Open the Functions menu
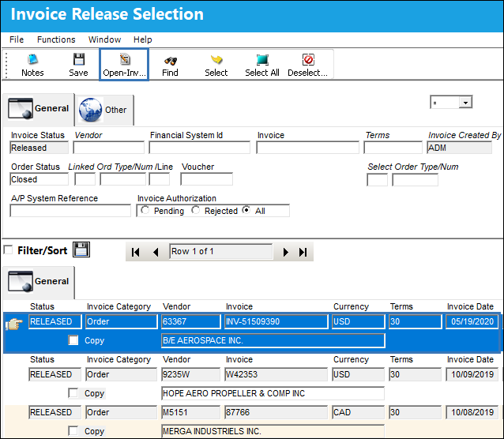 point(56,39)
